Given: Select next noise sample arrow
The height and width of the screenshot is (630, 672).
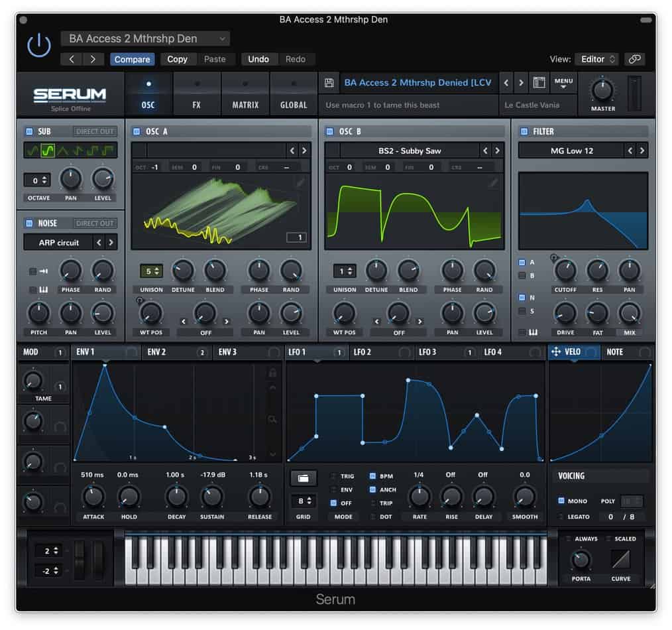Looking at the screenshot, I should [111, 242].
